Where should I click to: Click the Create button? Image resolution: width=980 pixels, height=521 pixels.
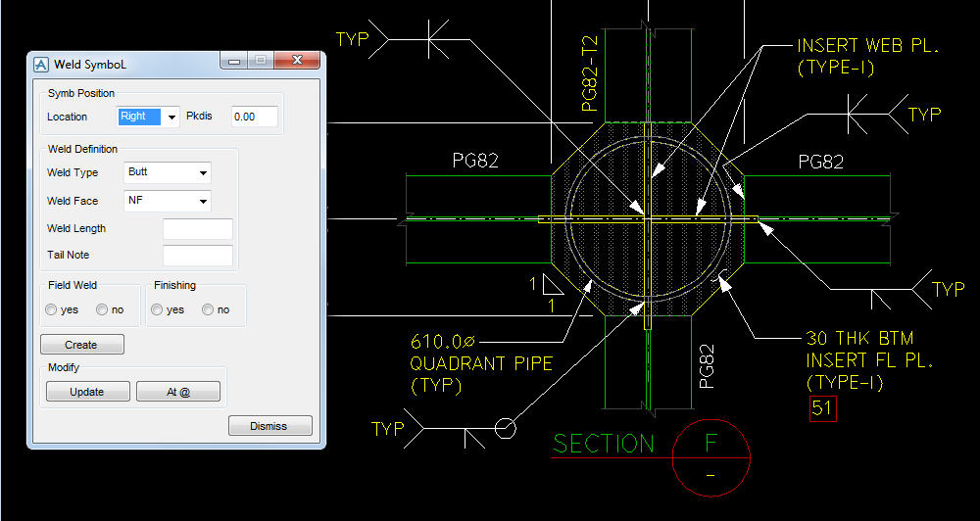point(82,345)
